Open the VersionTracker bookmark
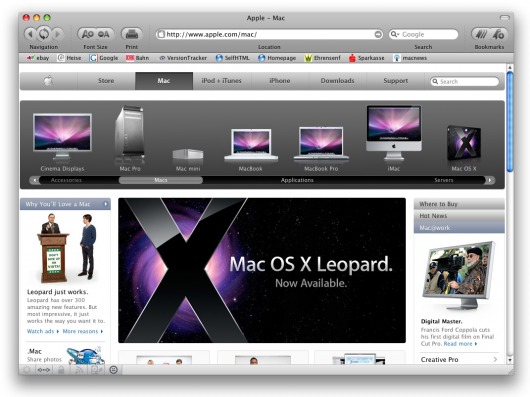530x397 pixels. coord(183,58)
